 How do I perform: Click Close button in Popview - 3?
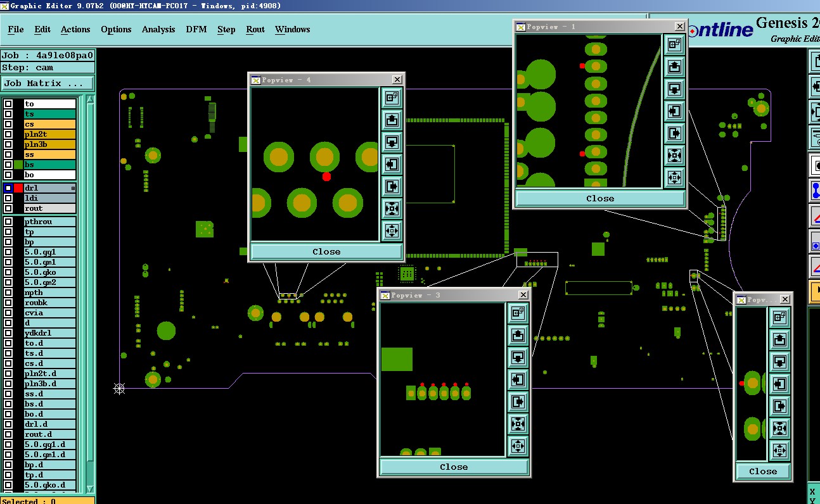(454, 467)
